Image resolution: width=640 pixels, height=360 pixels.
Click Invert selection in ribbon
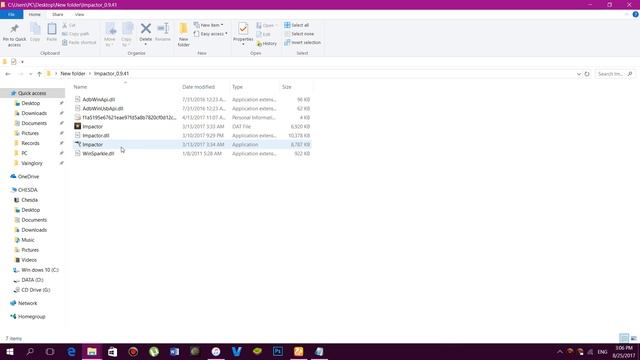pos(302,42)
